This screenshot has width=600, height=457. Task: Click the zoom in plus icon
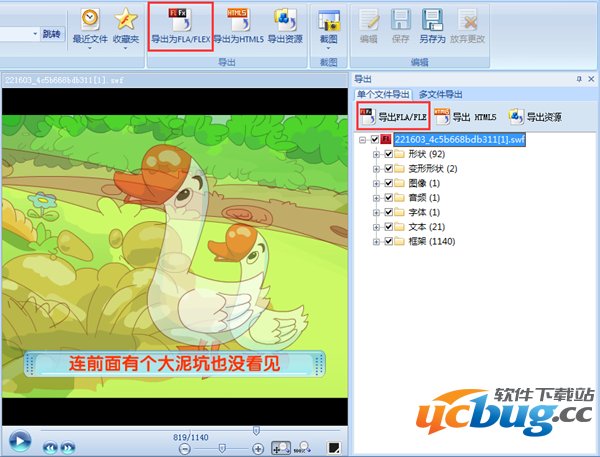pyautogui.click(x=258, y=449)
